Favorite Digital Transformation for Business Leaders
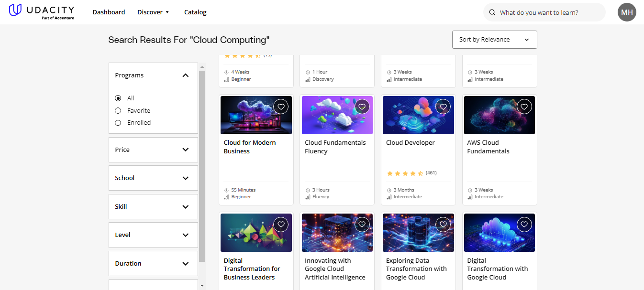Viewport: 644px width, 290px height. 281,224
